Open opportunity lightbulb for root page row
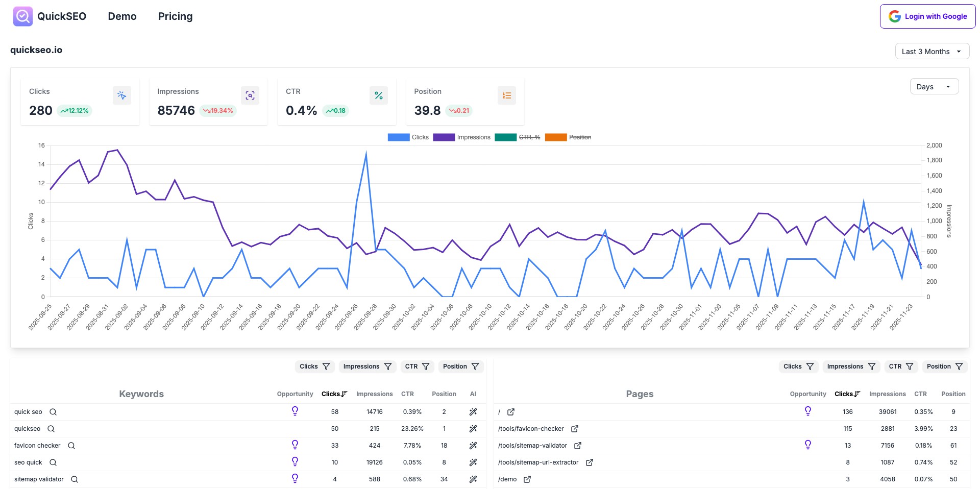 click(x=808, y=411)
